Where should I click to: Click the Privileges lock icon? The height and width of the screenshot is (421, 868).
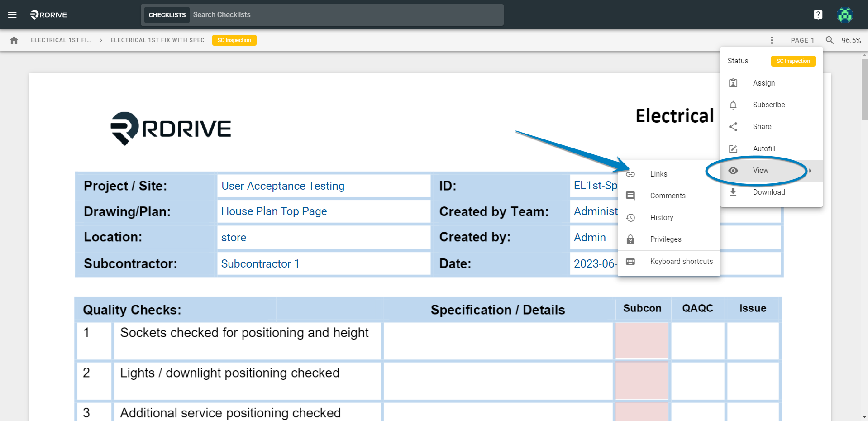630,239
